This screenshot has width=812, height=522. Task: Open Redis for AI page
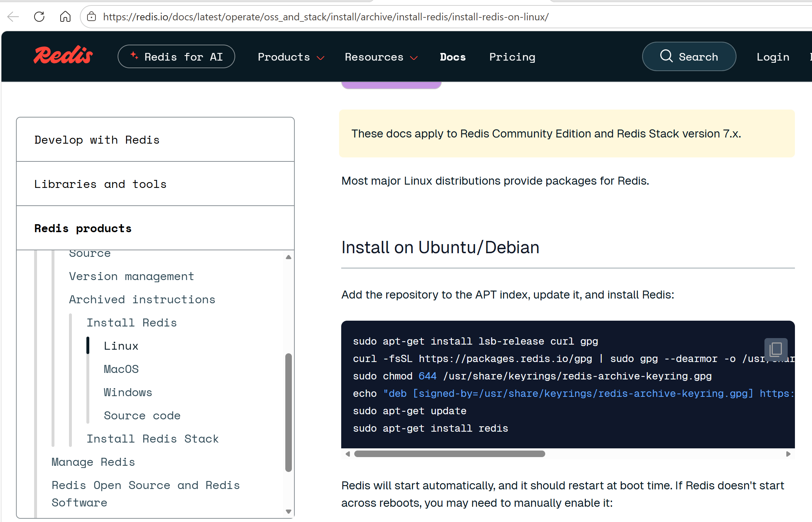point(176,57)
